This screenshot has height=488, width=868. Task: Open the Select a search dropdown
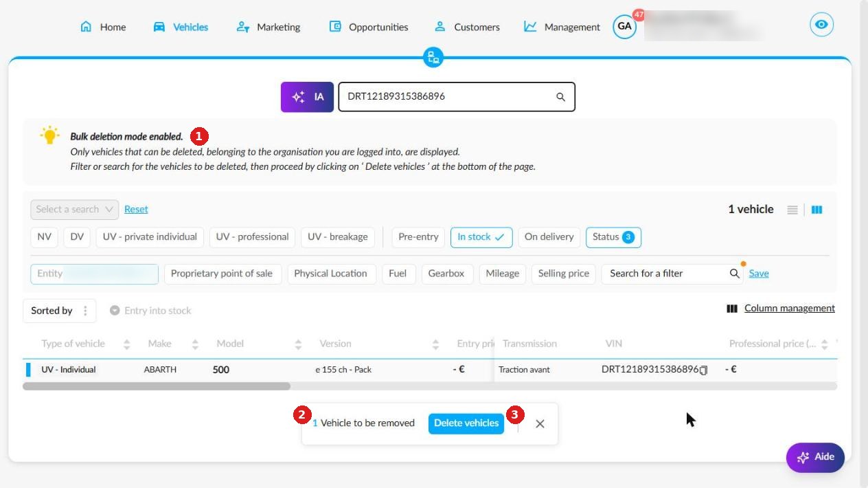[x=75, y=210]
